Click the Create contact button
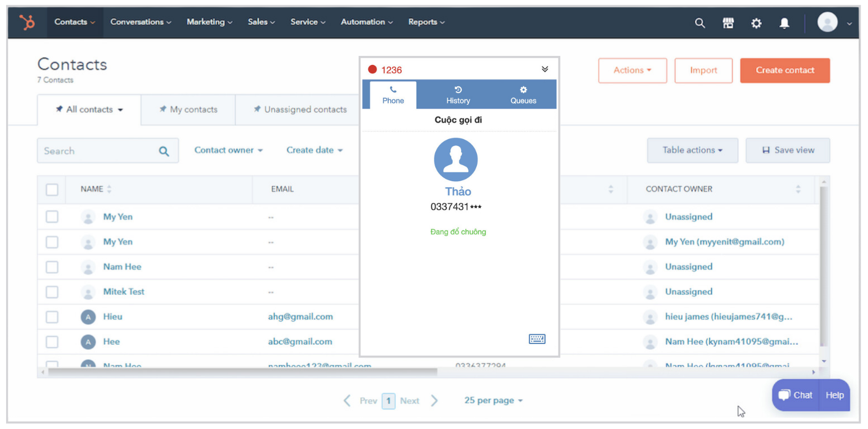 [785, 70]
